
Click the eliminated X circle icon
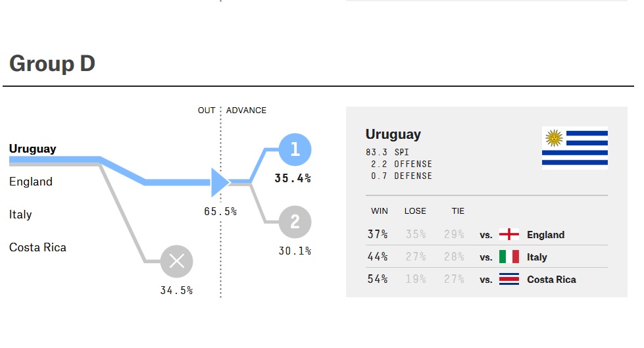[177, 261]
